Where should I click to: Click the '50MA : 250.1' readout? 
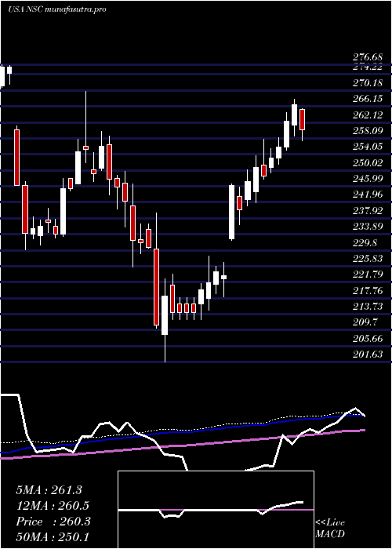click(x=53, y=537)
